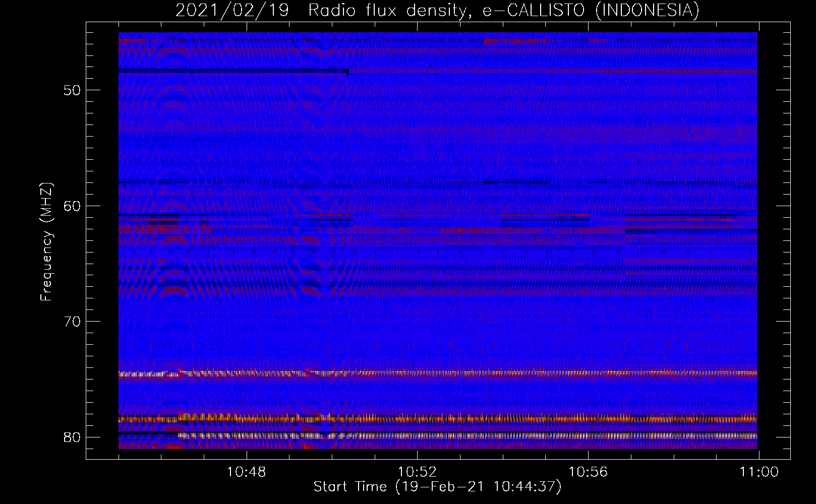This screenshot has width=816, height=504.
Task: Click the 60 frequency tick label
Action: 72,206
